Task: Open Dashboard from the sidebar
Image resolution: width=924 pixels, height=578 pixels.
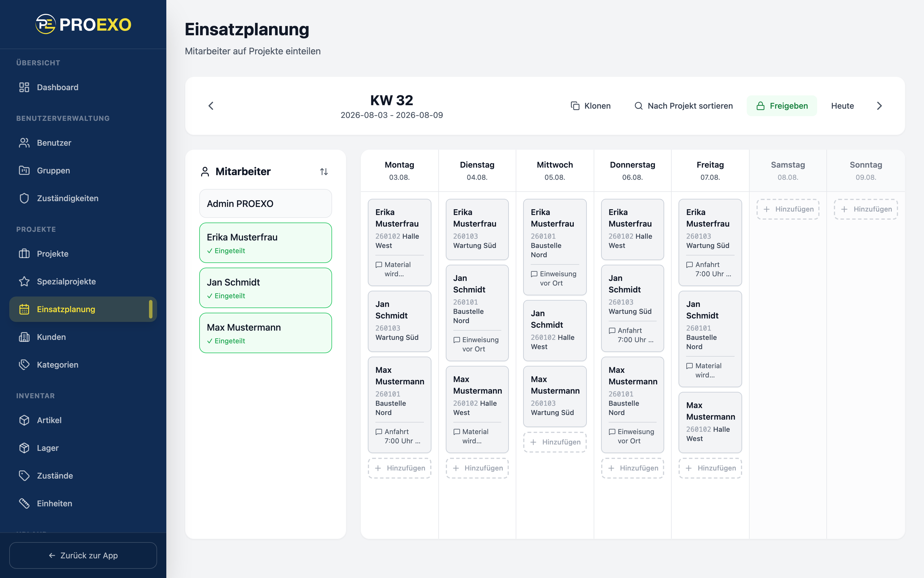Action: point(83,87)
